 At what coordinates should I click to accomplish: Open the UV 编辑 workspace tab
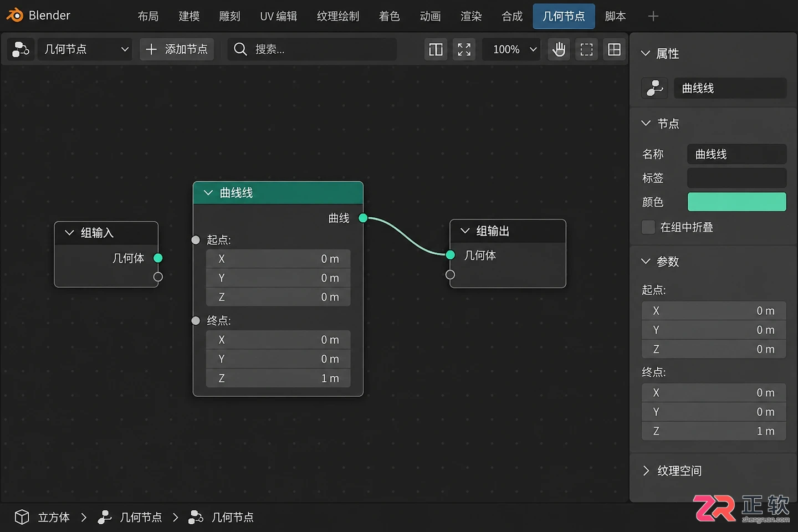point(279,16)
